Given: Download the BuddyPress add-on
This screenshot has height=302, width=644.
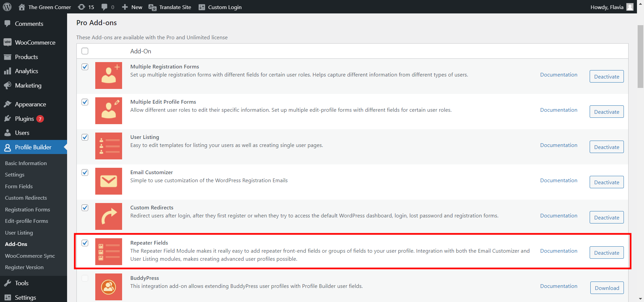Looking at the screenshot, I should 607,288.
